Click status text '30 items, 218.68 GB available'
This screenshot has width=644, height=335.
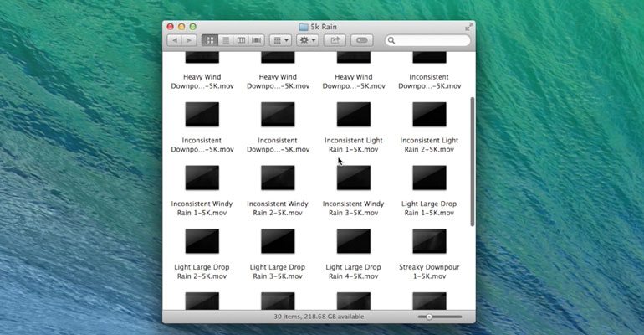tap(319, 317)
